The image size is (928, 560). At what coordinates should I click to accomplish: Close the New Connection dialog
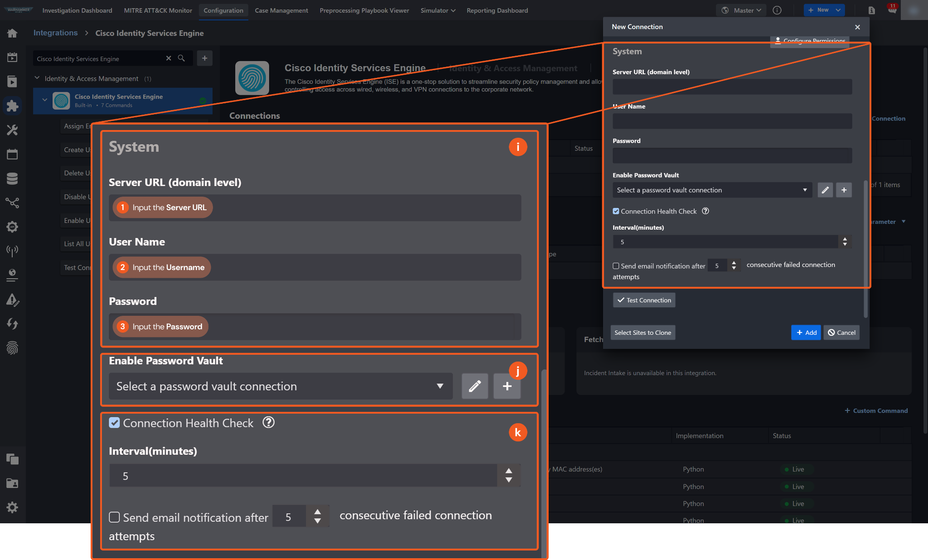point(857,27)
